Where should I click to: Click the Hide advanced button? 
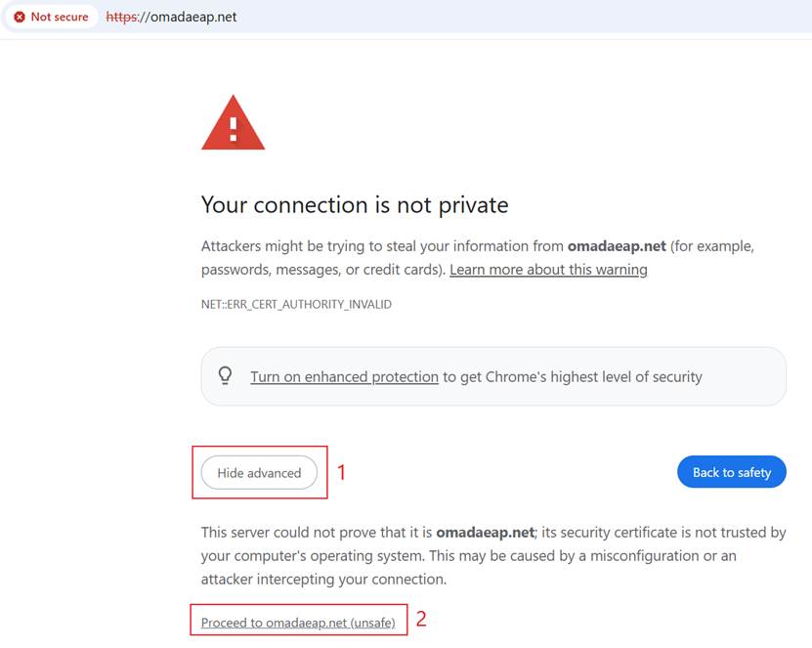[x=259, y=472]
